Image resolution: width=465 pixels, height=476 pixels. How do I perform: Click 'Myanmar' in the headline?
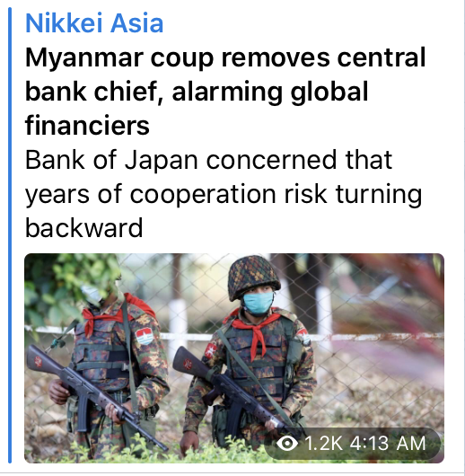[x=84, y=57]
